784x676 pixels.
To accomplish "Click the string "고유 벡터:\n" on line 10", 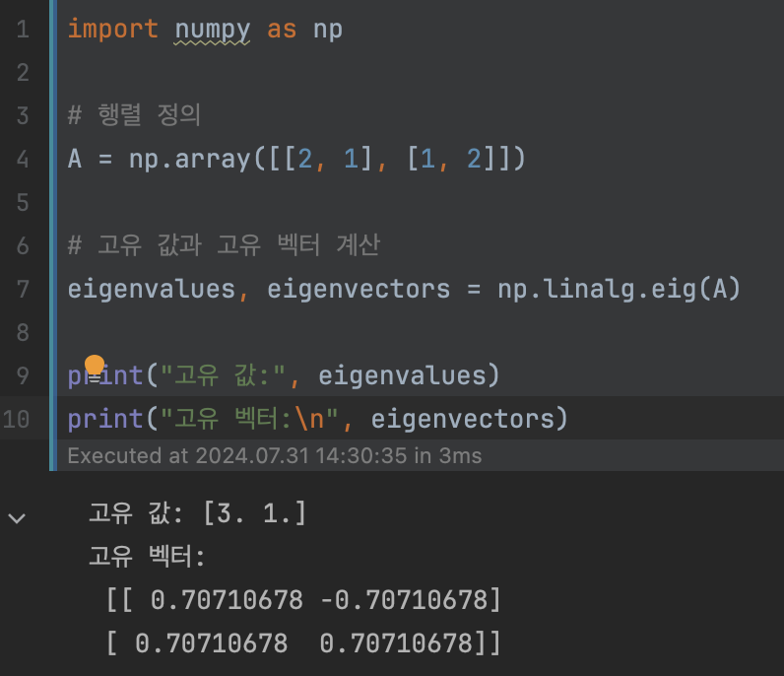I will (x=249, y=419).
